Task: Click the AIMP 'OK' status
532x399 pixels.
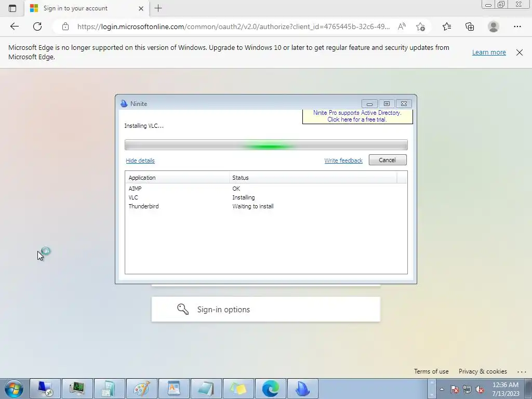Action: click(x=236, y=189)
